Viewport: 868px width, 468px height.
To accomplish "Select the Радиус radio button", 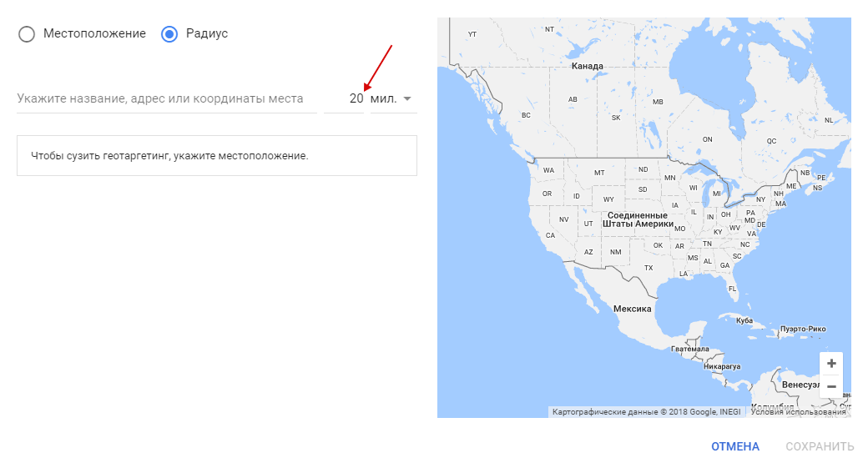I will tap(169, 33).
